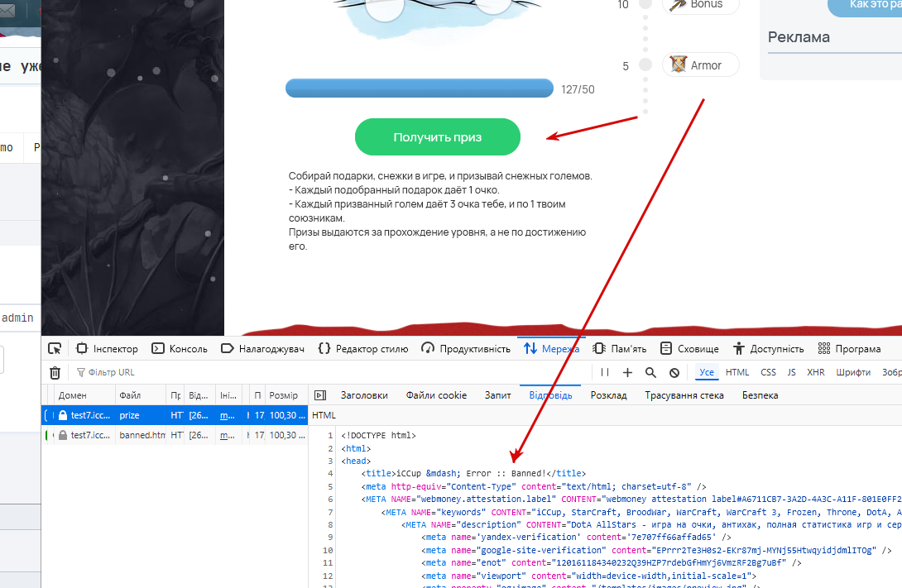Viewport: 902px width, 588px height.
Task: Filter requests by HTML
Action: pyautogui.click(x=736, y=372)
